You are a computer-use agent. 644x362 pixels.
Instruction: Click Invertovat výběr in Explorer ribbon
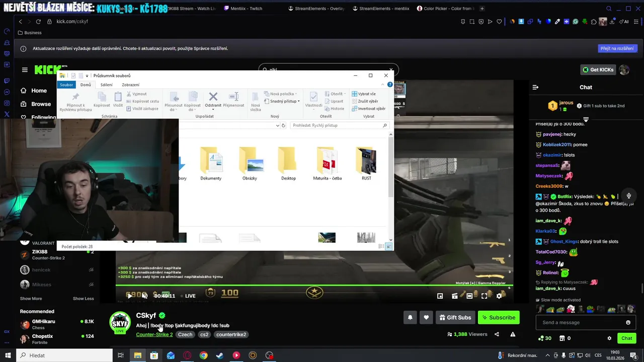[x=368, y=108]
